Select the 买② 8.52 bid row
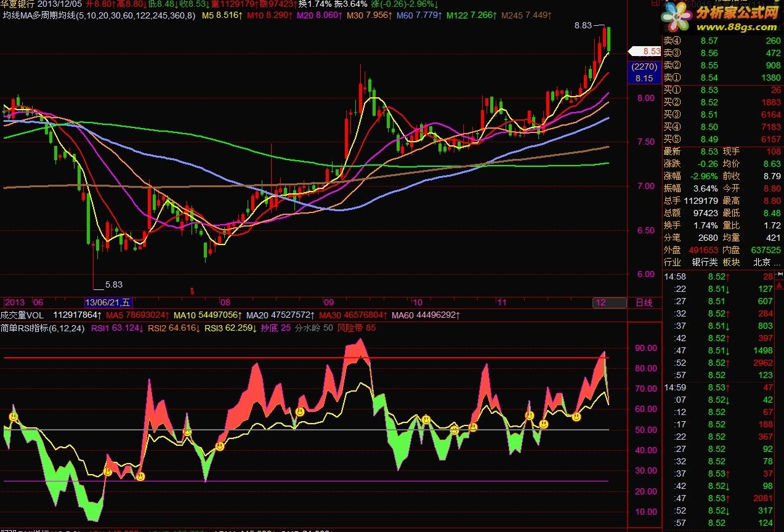The height and width of the screenshot is (532, 784). coord(722,102)
